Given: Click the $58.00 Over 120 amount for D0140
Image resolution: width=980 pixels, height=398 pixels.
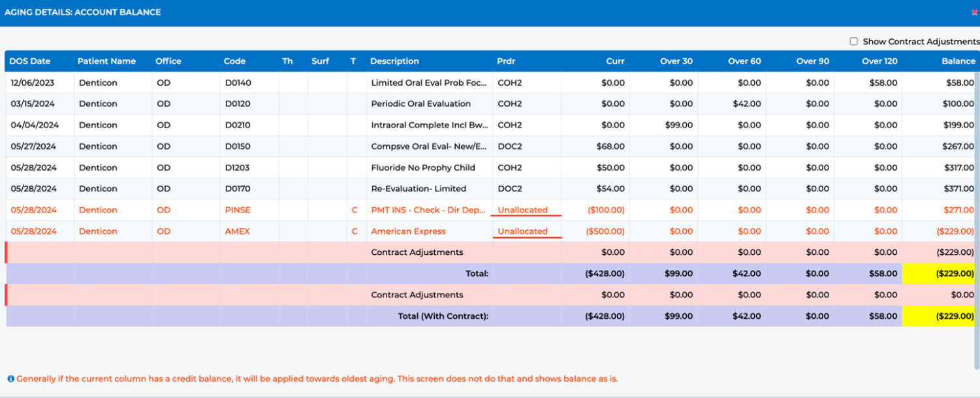Looking at the screenshot, I should [x=883, y=83].
